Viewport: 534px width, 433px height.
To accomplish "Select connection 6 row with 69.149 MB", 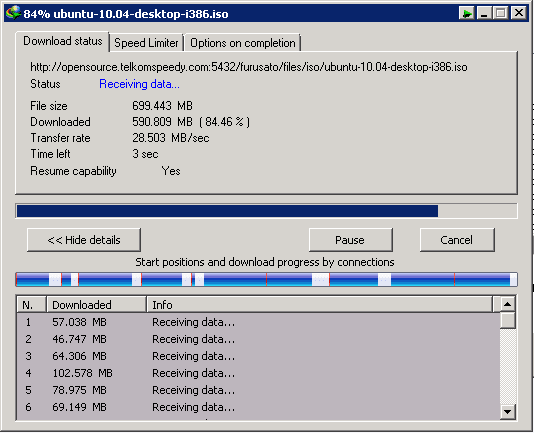I will click(258, 407).
